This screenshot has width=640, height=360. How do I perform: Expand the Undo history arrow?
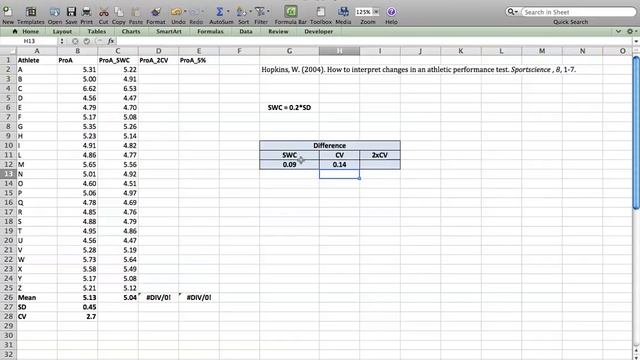[x=185, y=11]
